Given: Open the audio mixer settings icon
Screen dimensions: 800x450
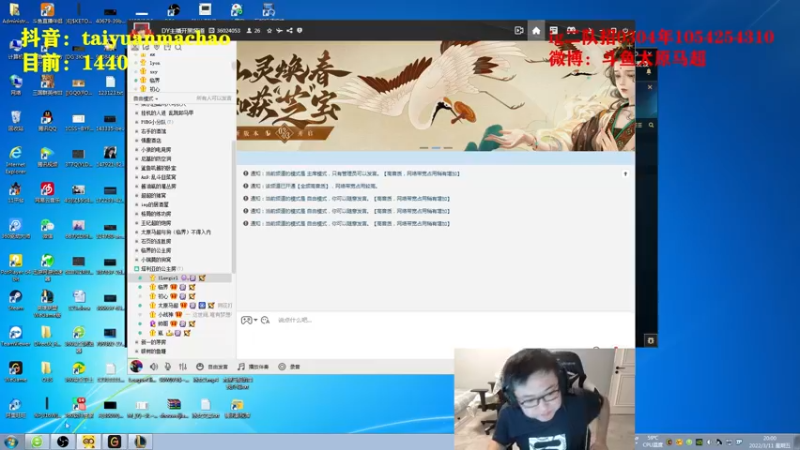Looking at the screenshot, I should [183, 366].
